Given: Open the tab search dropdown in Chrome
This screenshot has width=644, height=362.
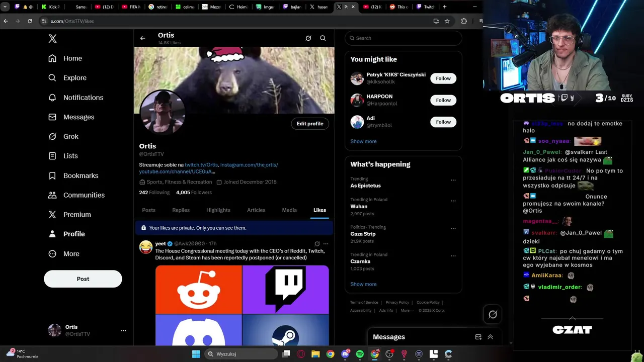Looking at the screenshot, I should (x=5, y=7).
